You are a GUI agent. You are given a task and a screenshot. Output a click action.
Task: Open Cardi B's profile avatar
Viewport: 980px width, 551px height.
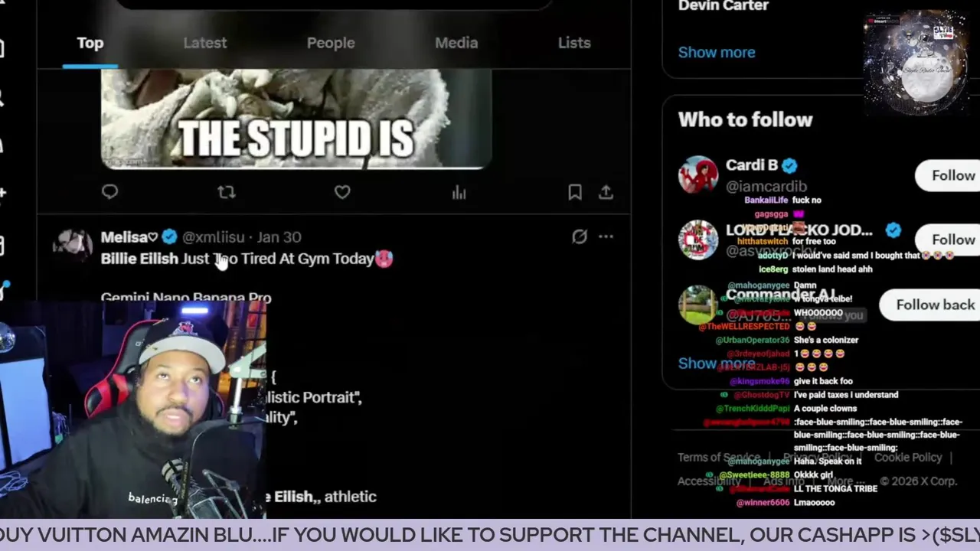[x=697, y=175]
